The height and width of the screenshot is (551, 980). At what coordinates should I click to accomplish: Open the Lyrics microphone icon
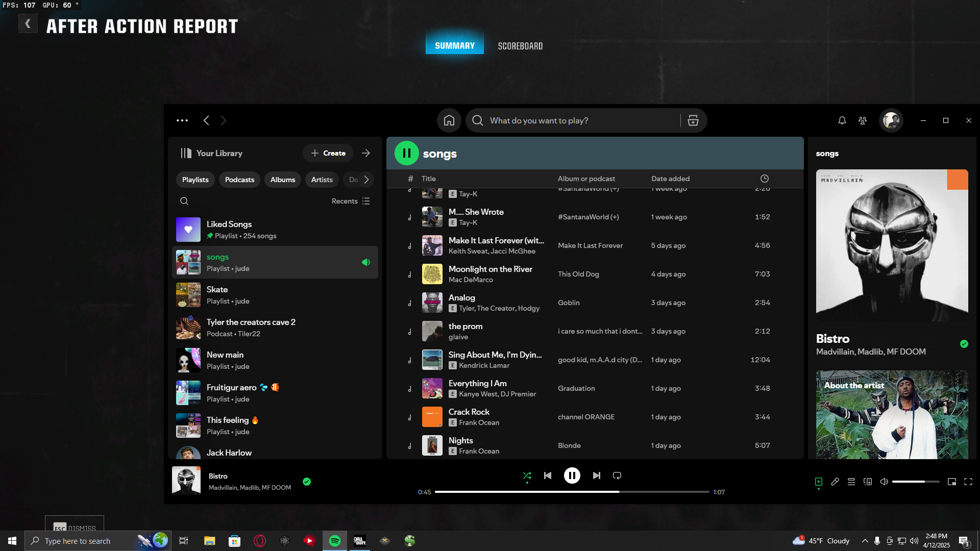(x=835, y=482)
